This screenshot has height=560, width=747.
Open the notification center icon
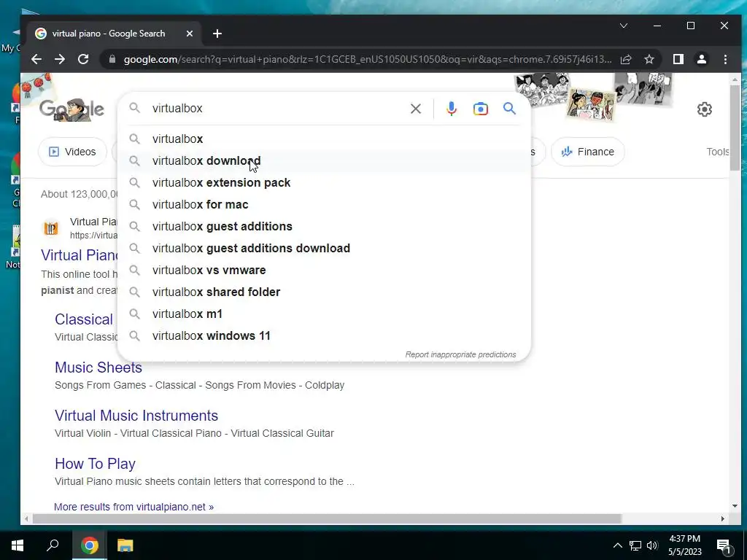point(724,546)
